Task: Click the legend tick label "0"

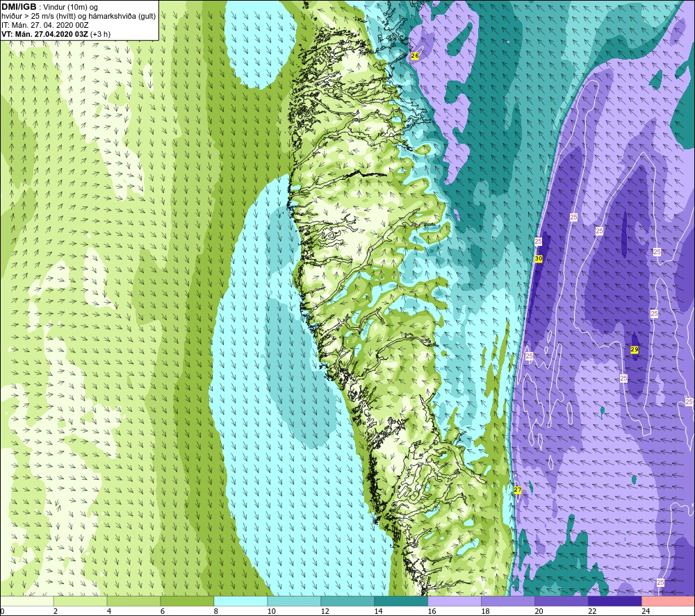Action: coord(2,611)
